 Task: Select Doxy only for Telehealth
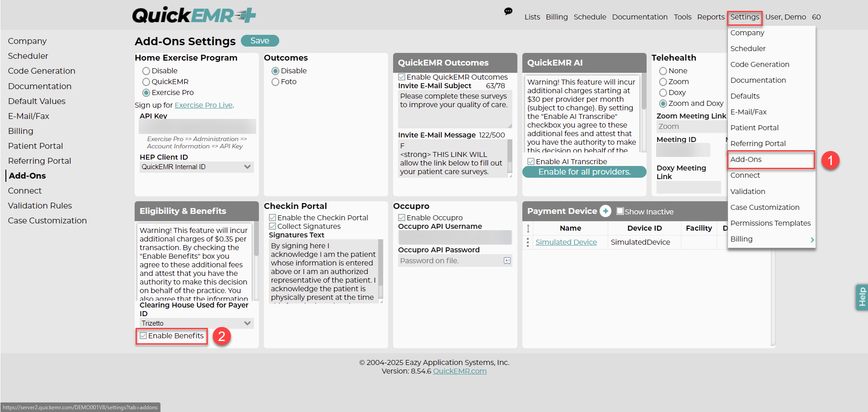click(x=663, y=93)
